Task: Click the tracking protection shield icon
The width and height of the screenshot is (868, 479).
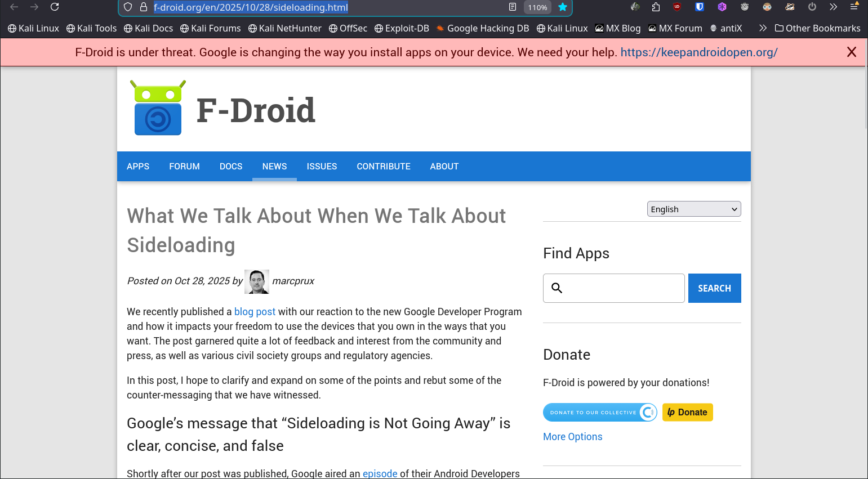Action: click(128, 7)
